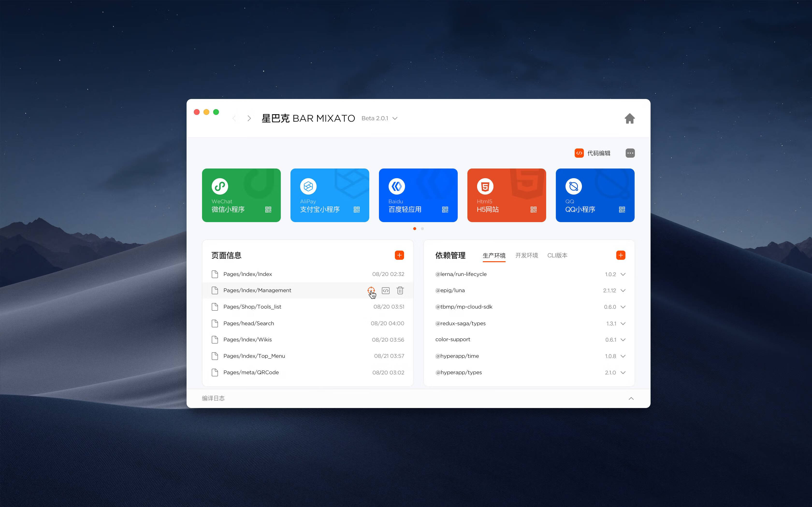The height and width of the screenshot is (507, 812).
Task: Click the orange plus to add a page
Action: (x=399, y=255)
